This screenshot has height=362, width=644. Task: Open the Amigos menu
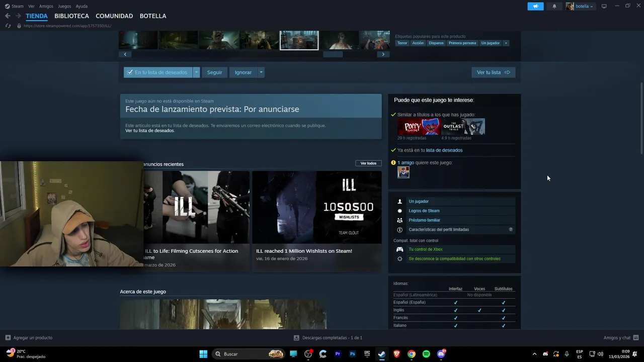(x=46, y=6)
